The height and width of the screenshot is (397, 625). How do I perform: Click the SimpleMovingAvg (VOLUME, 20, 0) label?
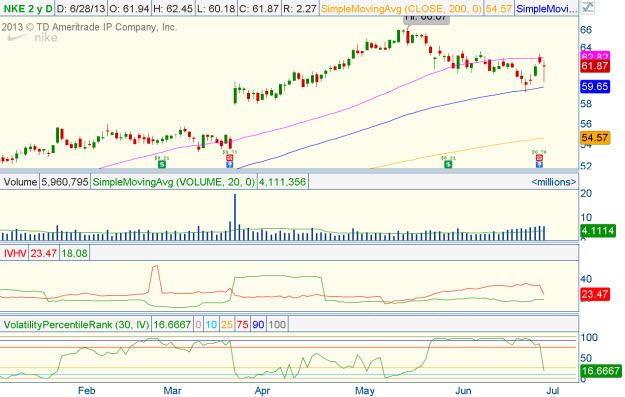click(x=174, y=182)
